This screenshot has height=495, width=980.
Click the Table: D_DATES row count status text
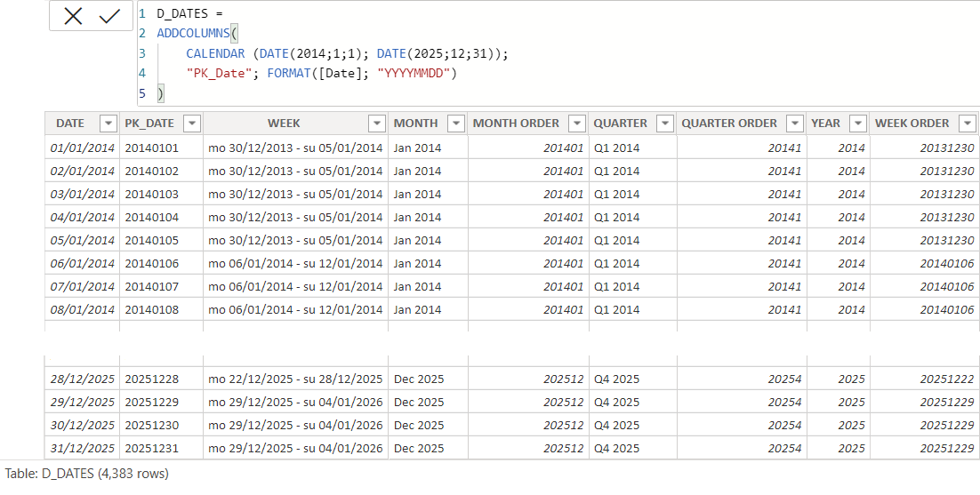[x=87, y=474]
